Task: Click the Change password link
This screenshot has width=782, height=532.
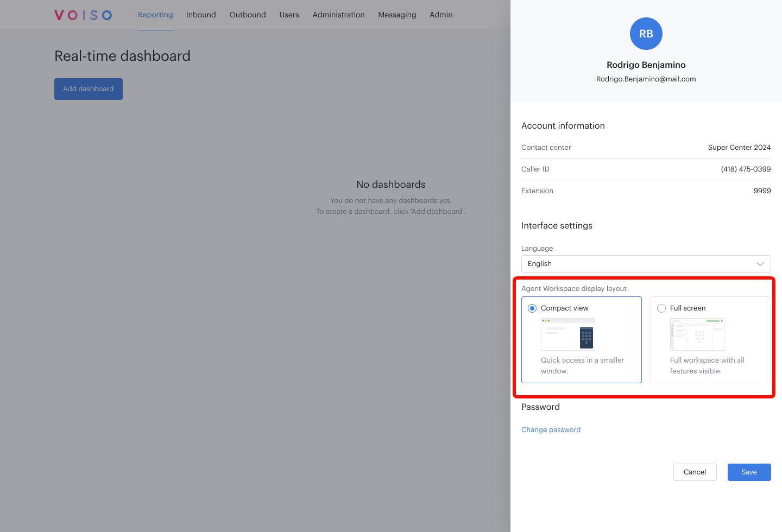Action: point(551,430)
